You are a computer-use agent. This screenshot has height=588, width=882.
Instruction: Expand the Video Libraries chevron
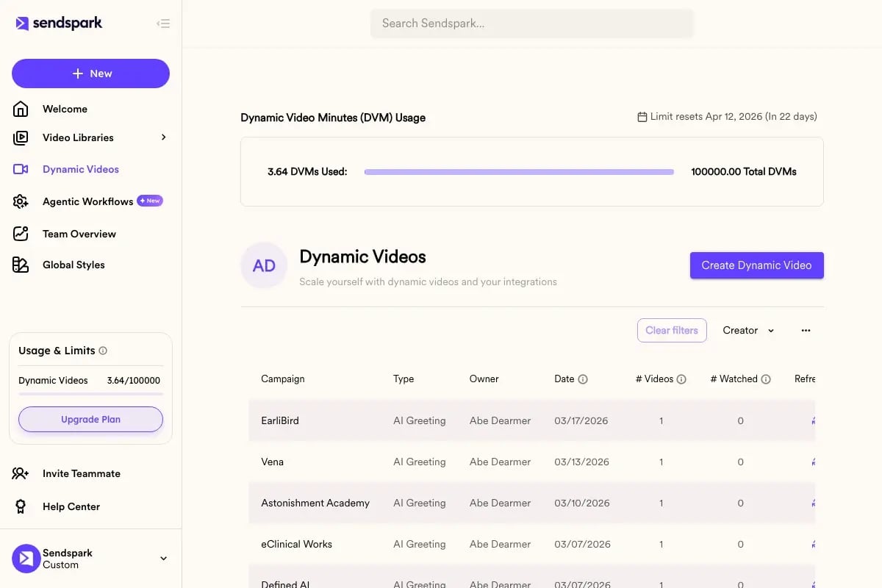click(x=164, y=137)
